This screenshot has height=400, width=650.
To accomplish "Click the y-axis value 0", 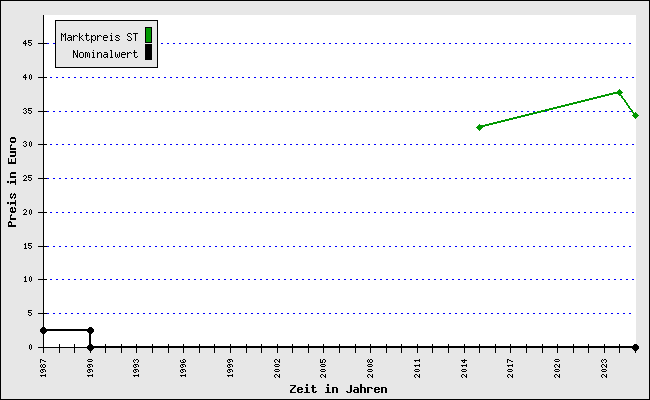I will (30, 347).
